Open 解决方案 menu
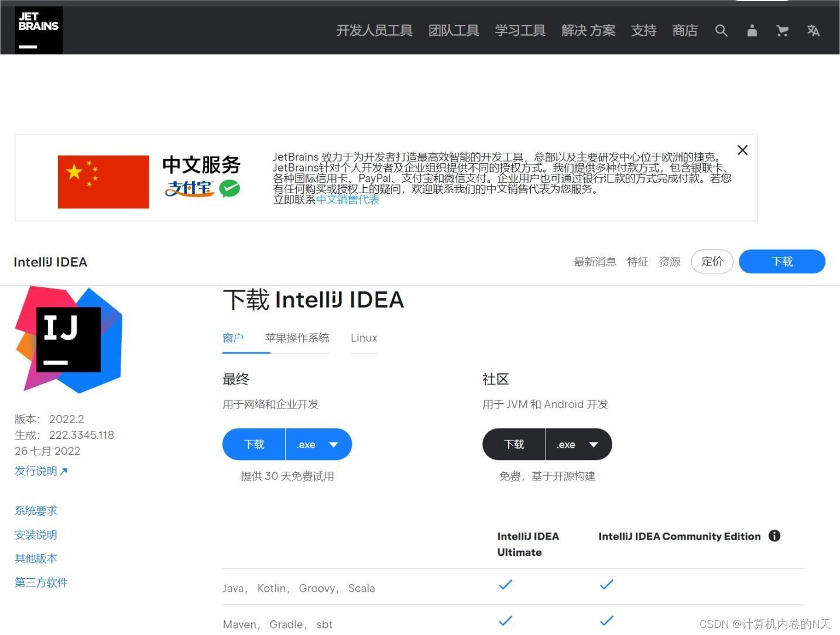 (588, 30)
